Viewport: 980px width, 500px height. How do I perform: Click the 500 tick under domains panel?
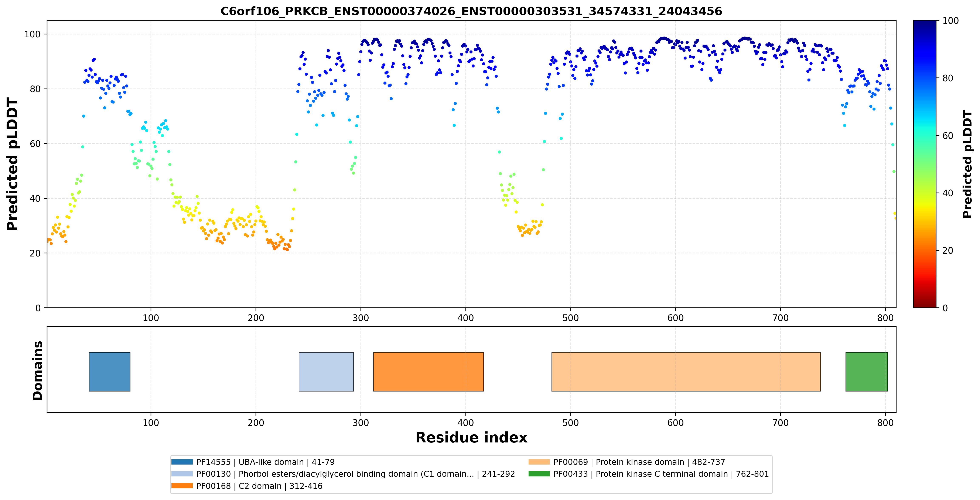click(571, 423)
